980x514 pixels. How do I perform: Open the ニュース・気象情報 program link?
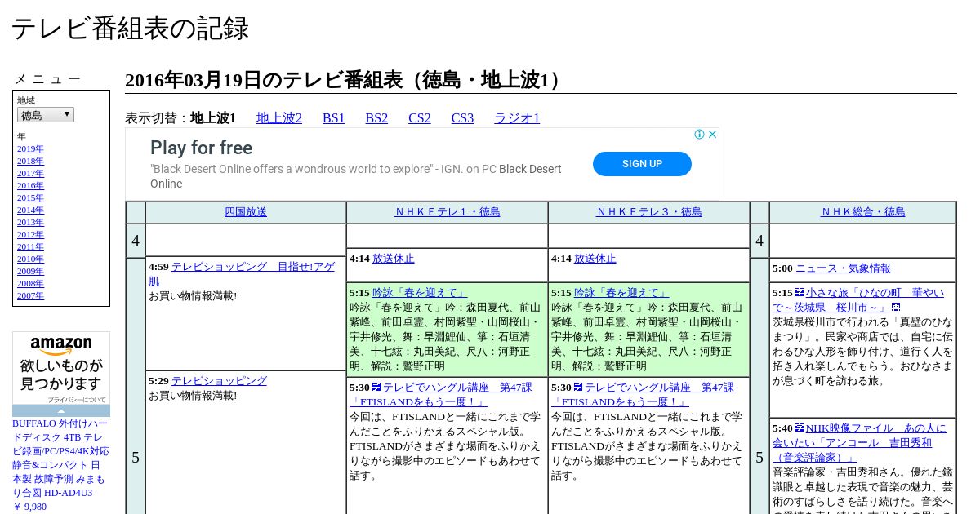843,268
